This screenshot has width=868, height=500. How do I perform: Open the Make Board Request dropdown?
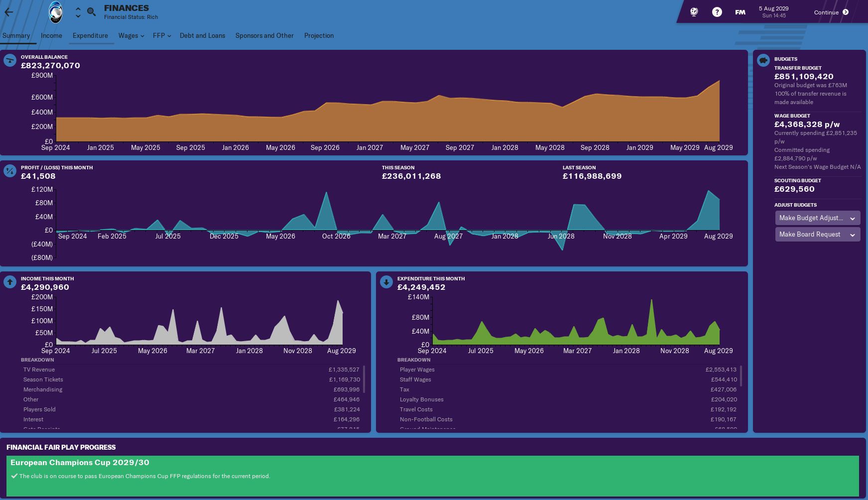tap(817, 235)
